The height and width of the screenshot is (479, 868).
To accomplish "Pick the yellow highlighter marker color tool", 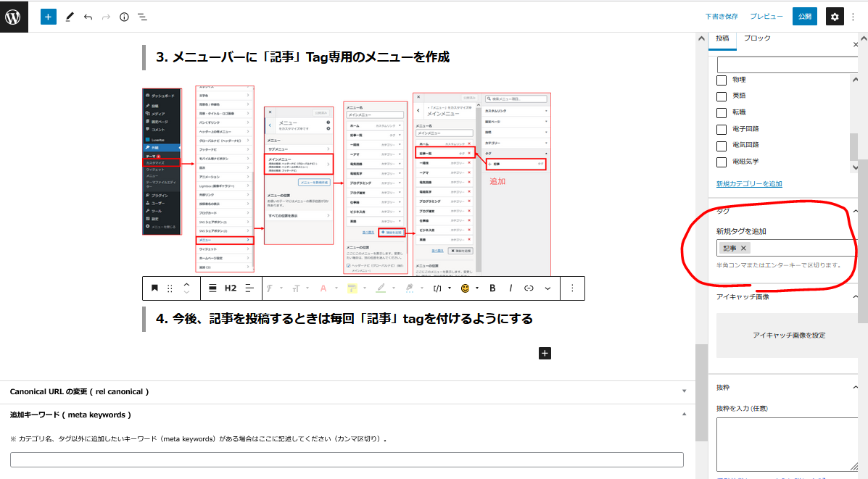I will (x=352, y=288).
